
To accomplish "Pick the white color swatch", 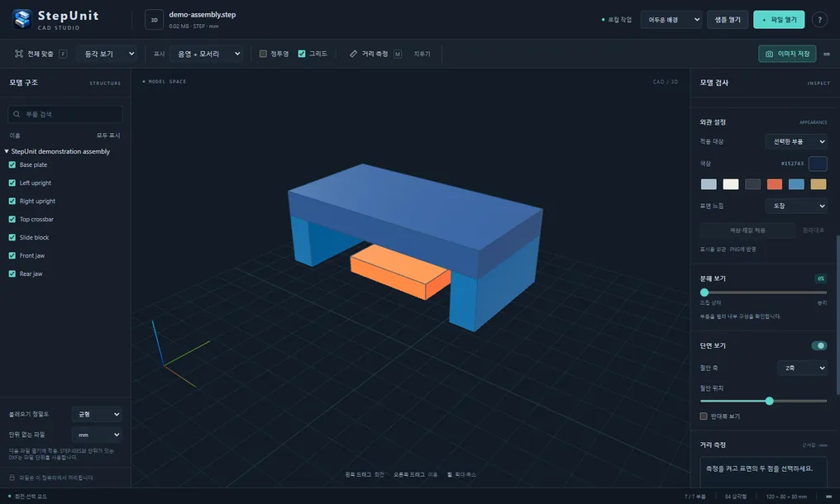I will tap(731, 184).
